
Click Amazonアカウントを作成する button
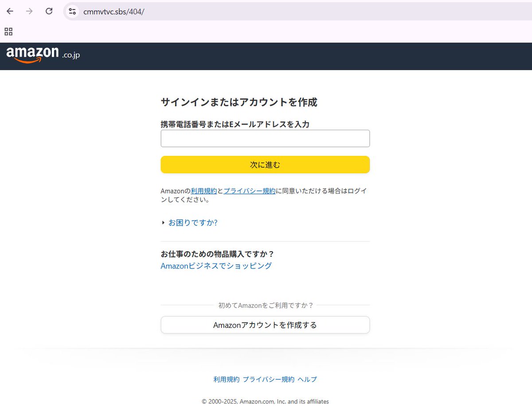(265, 325)
